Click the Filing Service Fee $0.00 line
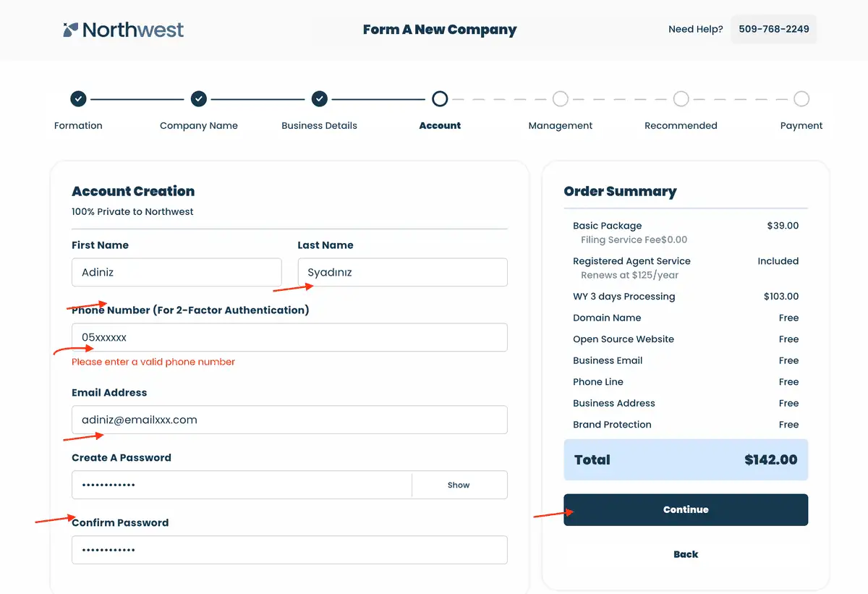This screenshot has width=868, height=594. pos(634,240)
